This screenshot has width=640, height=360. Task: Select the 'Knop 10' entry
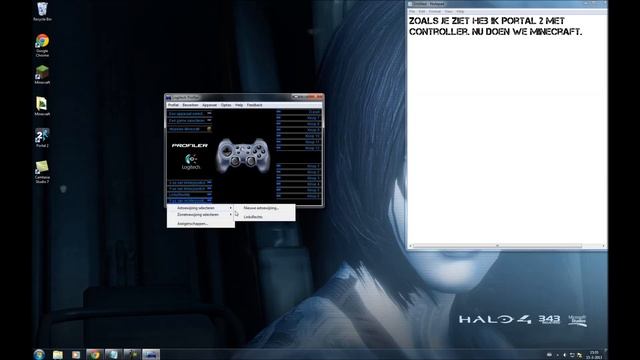[x=299, y=136]
